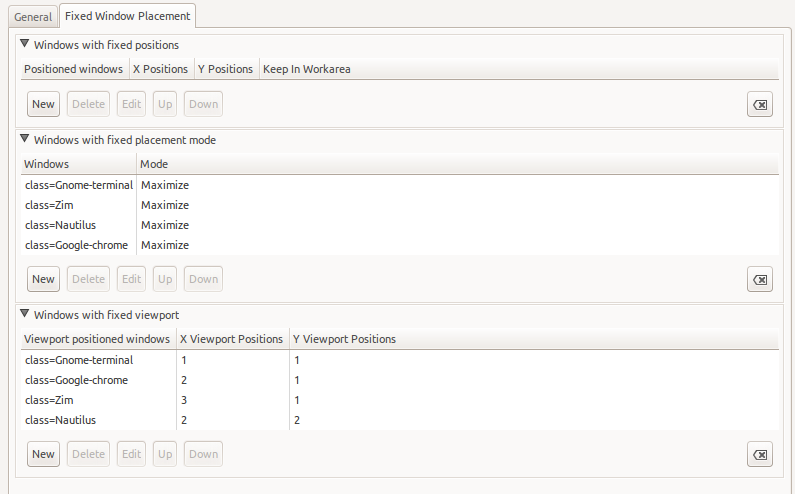Add new fixed viewport entry with New

tap(43, 454)
